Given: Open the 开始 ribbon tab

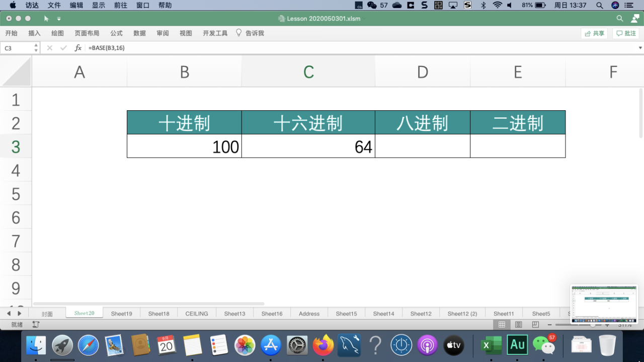Looking at the screenshot, I should coord(11,33).
